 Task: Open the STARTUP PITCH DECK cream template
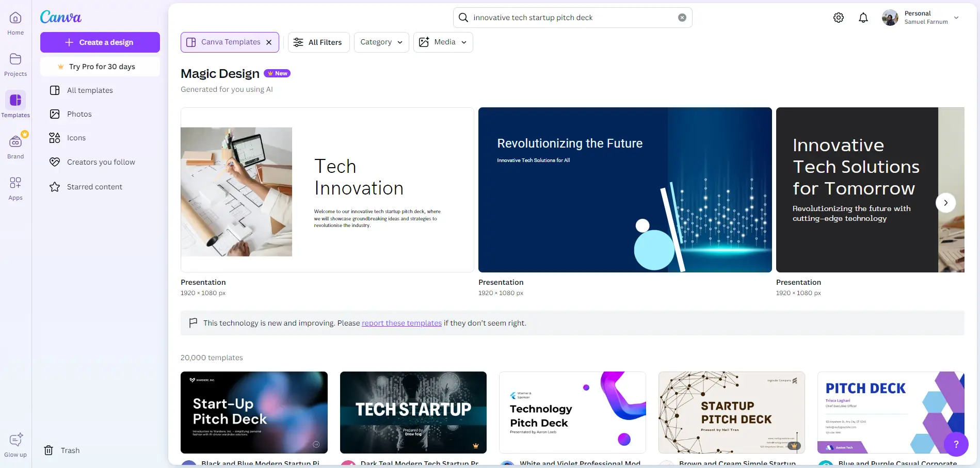[x=732, y=412]
